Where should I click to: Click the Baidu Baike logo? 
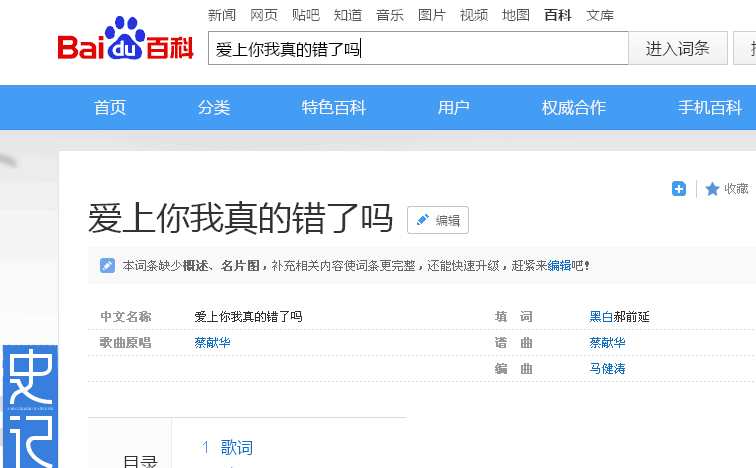[125, 42]
